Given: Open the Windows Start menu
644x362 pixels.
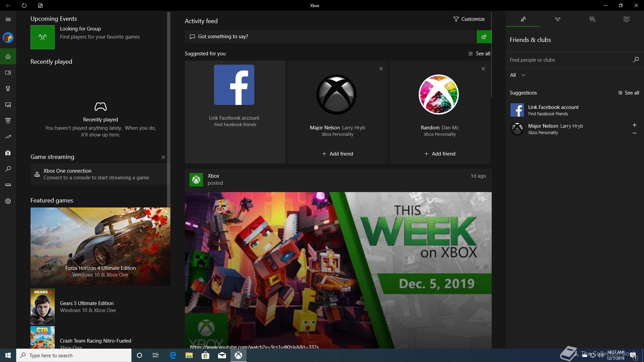Looking at the screenshot, I should click(8, 355).
